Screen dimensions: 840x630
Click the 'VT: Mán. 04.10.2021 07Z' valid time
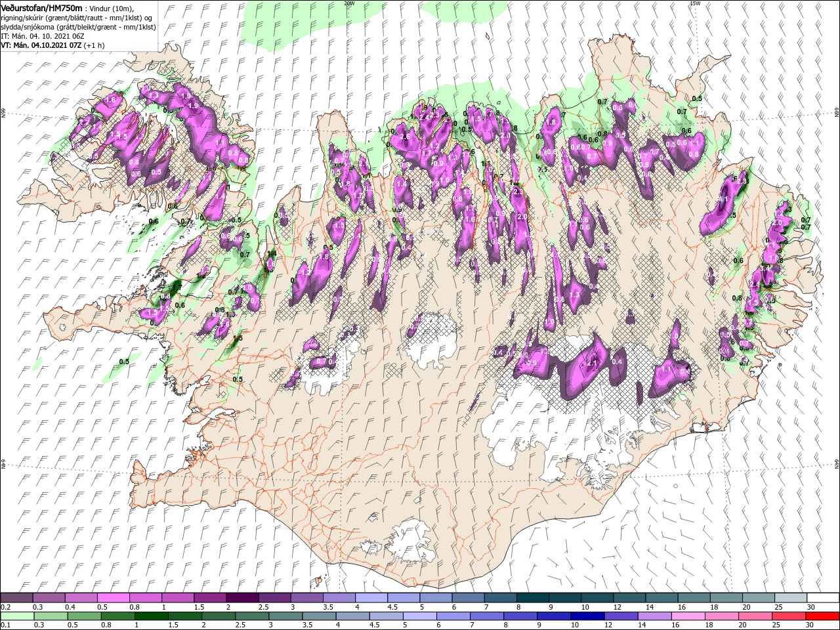pyautogui.click(x=41, y=45)
